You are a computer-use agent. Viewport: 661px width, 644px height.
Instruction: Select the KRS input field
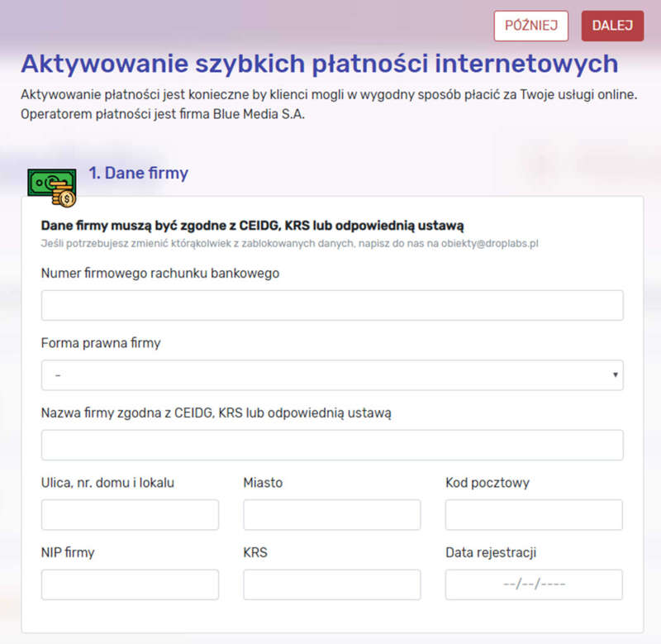[x=331, y=584]
